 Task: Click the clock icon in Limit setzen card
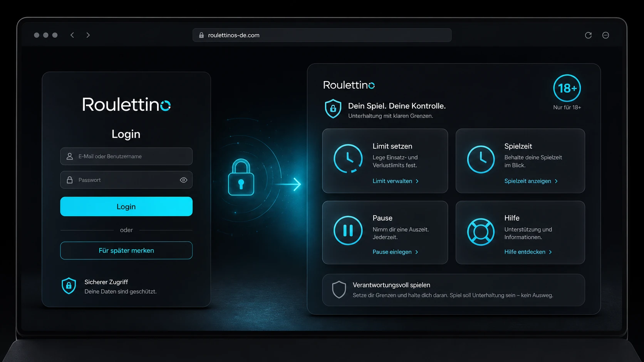[348, 158]
